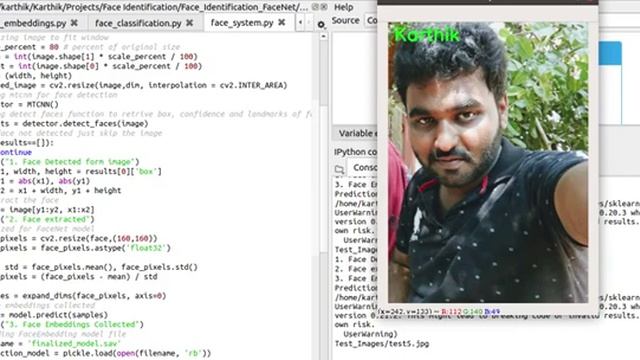Image resolution: width=640 pixels, height=360 pixels.
Task: Click the Source label in Help pane
Action: pos(346,20)
